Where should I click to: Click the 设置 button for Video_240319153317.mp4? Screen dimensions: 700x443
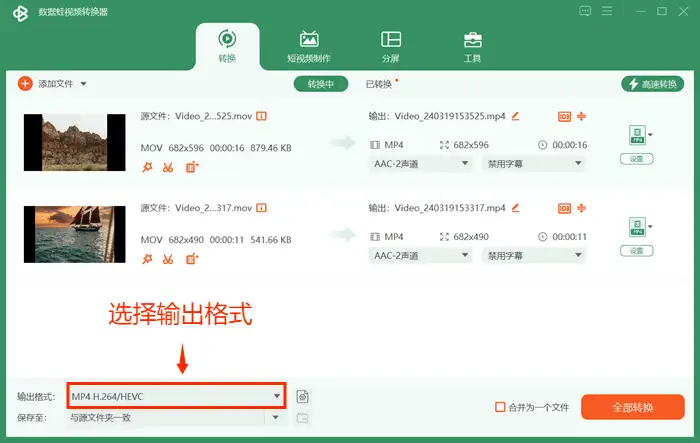coord(637,251)
